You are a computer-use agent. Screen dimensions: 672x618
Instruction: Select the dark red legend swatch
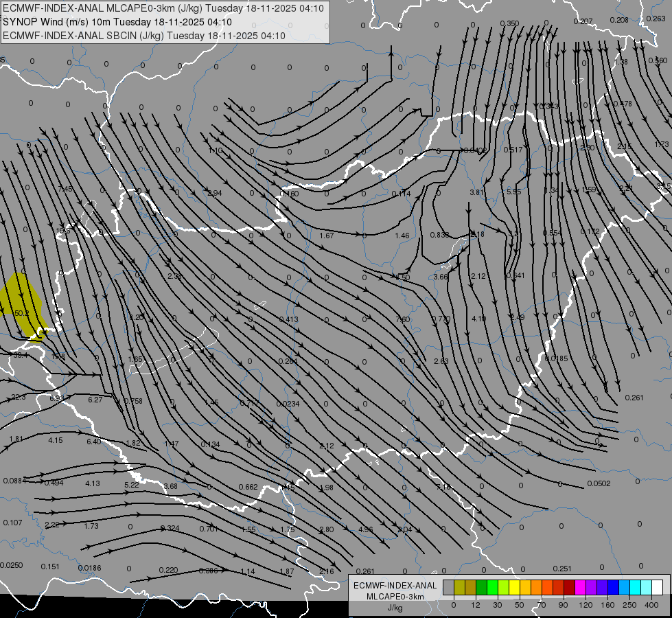pyautogui.click(x=570, y=587)
